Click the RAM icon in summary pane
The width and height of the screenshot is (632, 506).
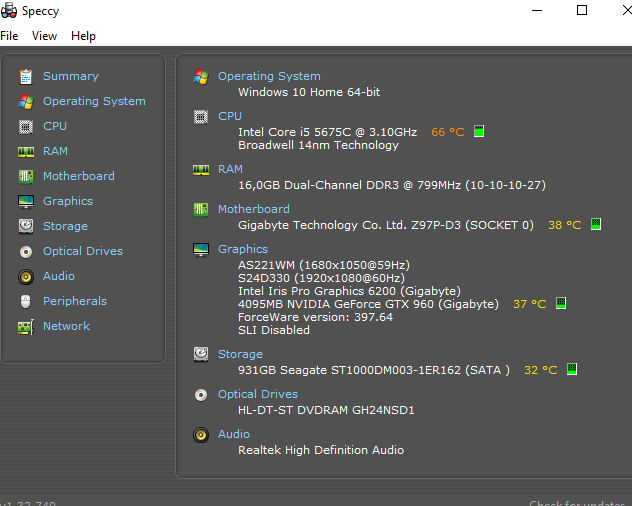[201, 170]
